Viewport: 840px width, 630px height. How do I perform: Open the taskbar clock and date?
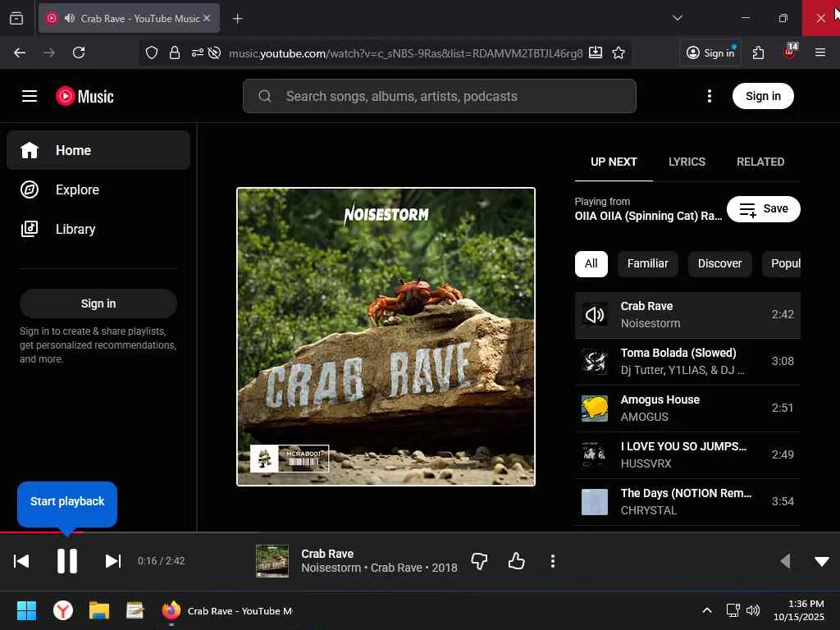coord(799,610)
